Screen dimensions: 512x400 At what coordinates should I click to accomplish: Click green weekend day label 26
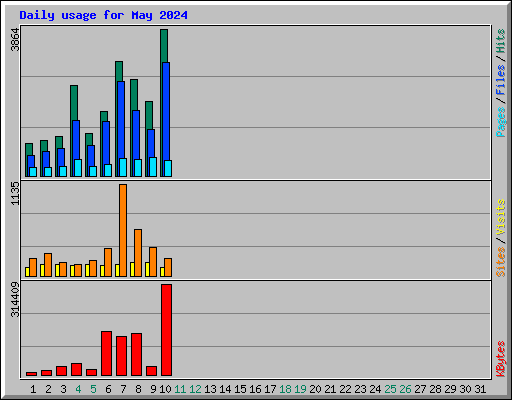point(405,389)
